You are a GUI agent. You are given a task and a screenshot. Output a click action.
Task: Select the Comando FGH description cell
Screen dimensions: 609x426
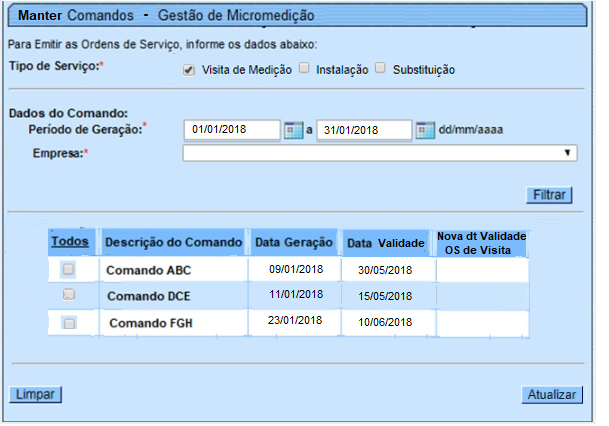pos(173,323)
